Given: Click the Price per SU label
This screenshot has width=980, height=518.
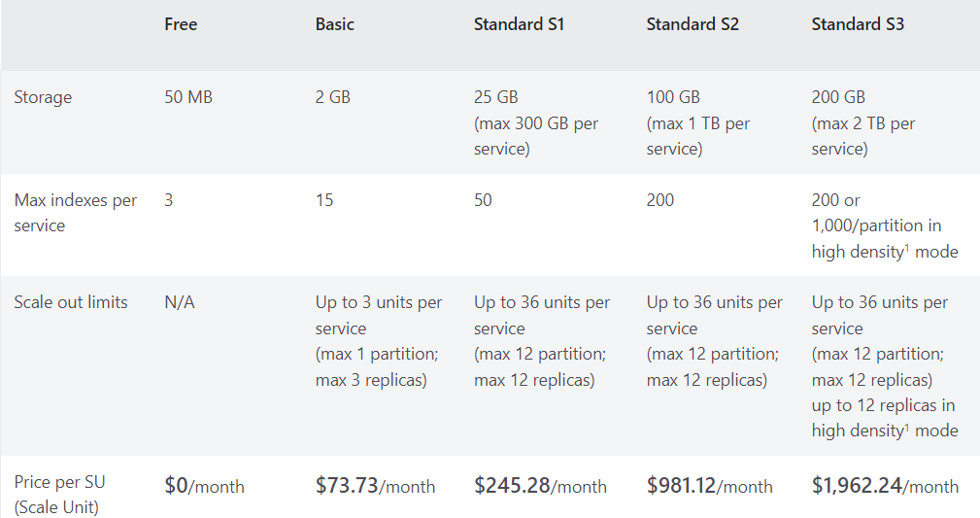Looking at the screenshot, I should point(59,495).
